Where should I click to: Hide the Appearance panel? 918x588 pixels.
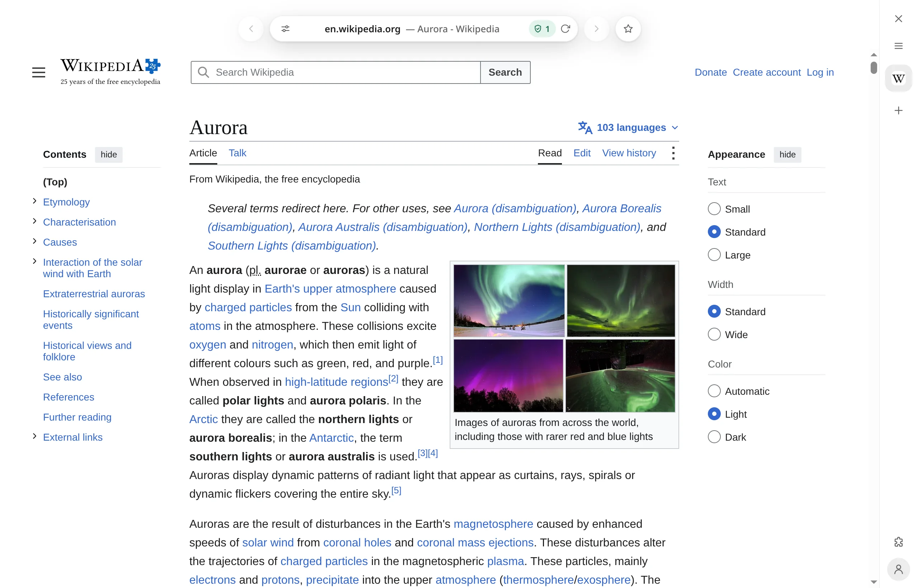pos(787,155)
